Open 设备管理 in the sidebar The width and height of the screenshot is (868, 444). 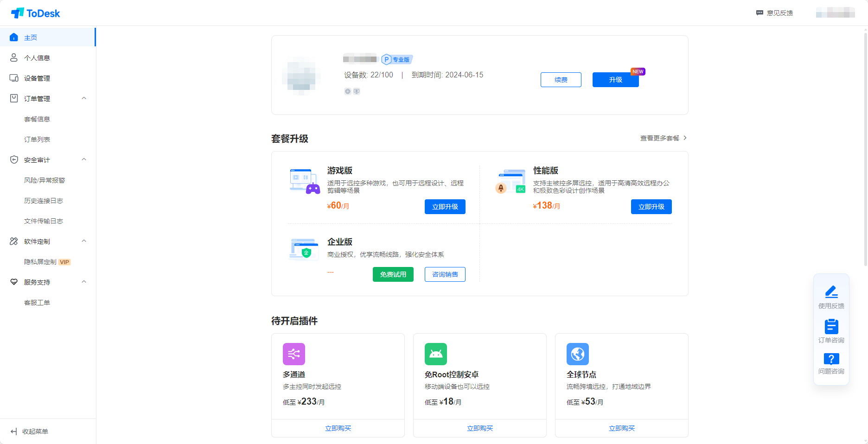[x=48, y=78]
